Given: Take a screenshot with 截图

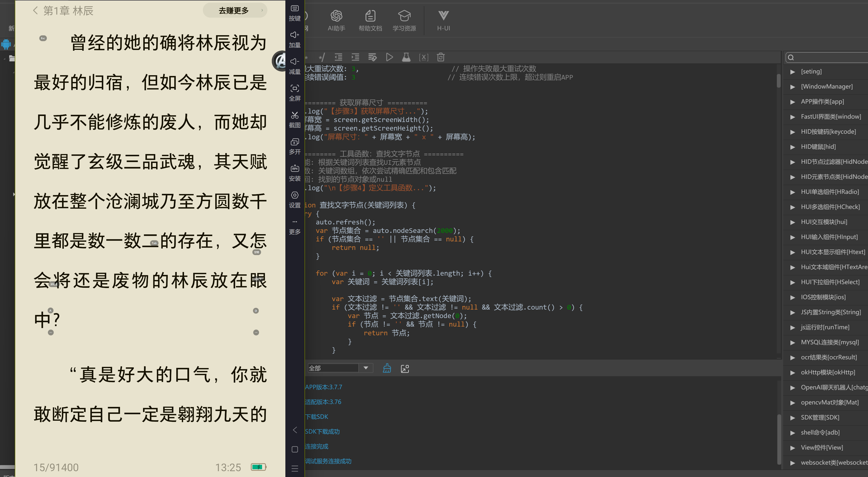Looking at the screenshot, I should [x=295, y=120].
